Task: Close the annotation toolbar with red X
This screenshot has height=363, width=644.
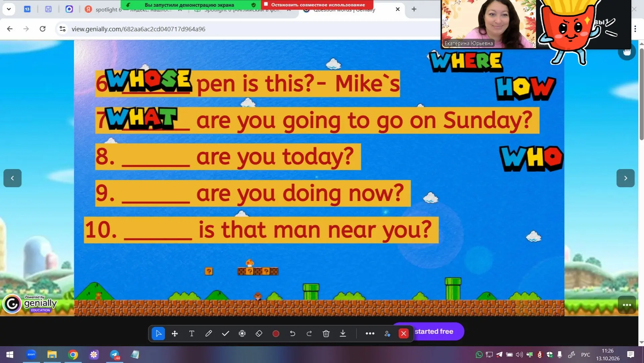Action: pyautogui.click(x=404, y=333)
